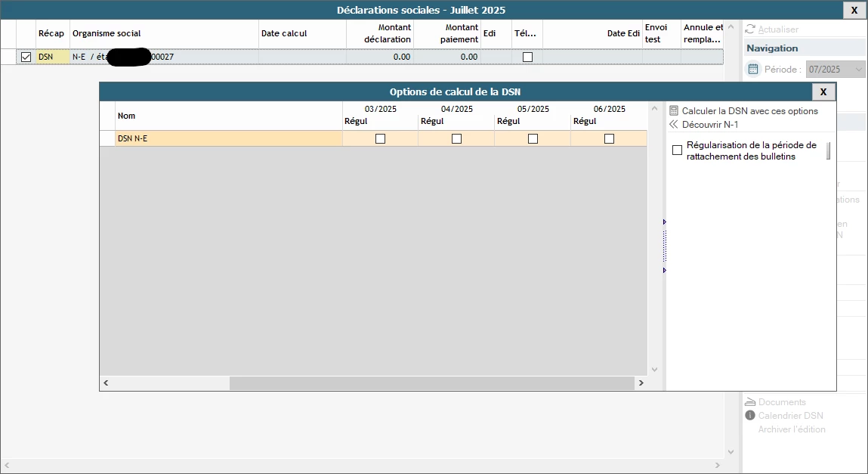The image size is (868, 474).
Task: Click the Récap column header
Action: click(53, 33)
